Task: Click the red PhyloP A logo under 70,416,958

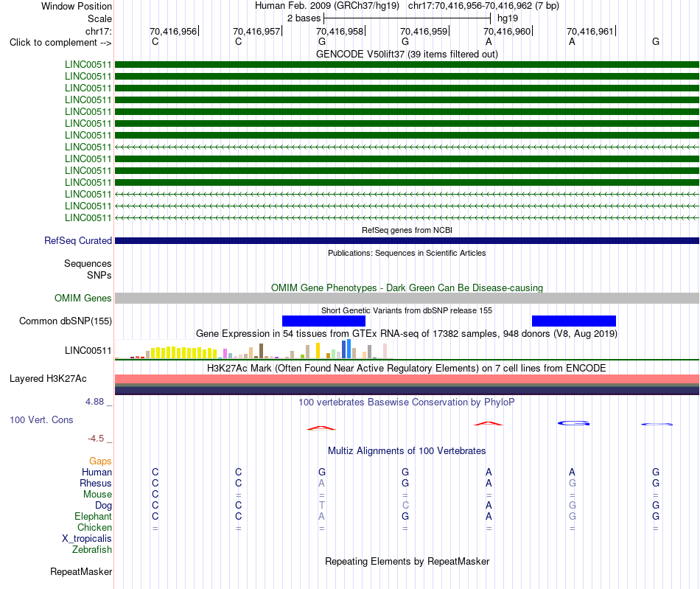Action: [x=321, y=428]
